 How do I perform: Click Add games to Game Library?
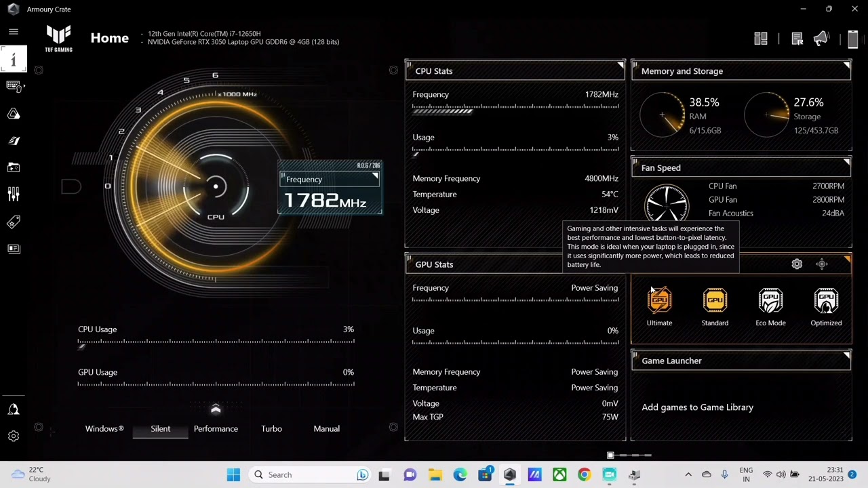(697, 407)
